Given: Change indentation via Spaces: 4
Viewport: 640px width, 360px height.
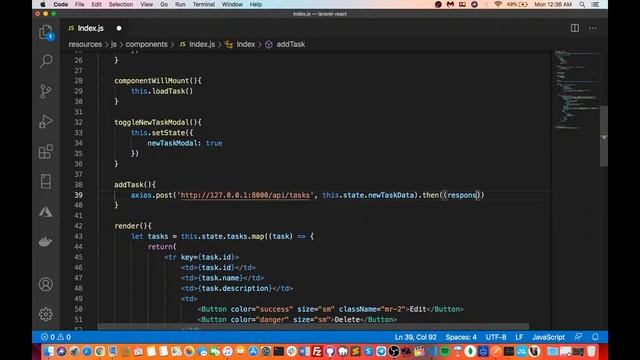Looking at the screenshot, I should tap(461, 337).
